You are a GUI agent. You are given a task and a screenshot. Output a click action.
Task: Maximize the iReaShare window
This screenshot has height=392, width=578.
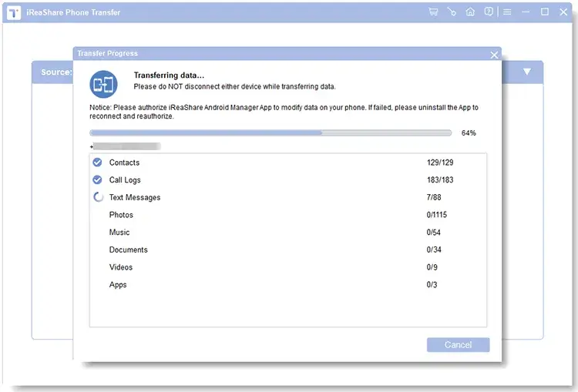[545, 12]
